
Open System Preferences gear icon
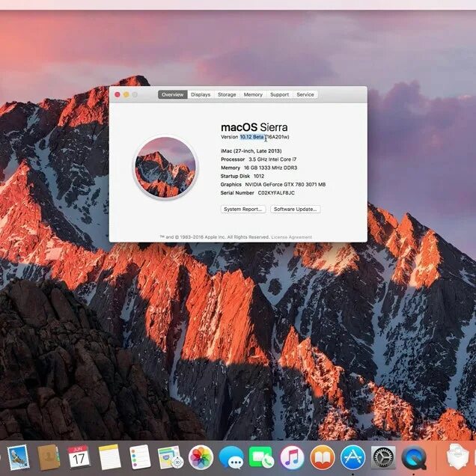pyautogui.click(x=383, y=457)
